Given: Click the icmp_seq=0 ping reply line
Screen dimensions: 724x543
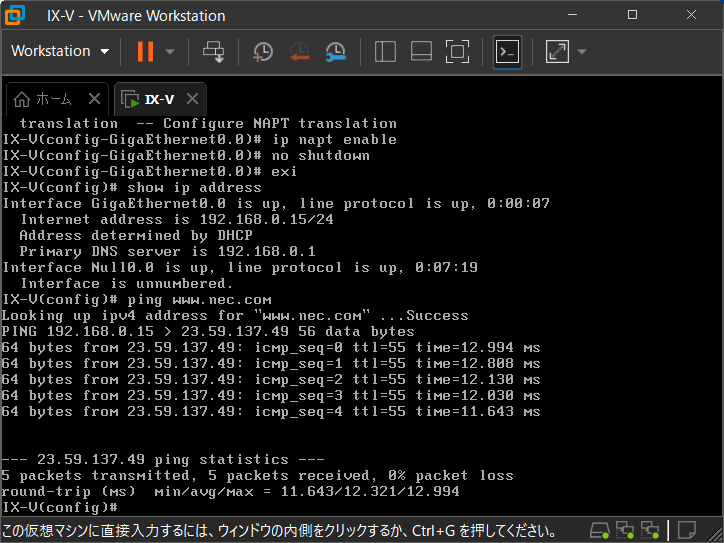Looking at the screenshot, I should click(271, 348).
